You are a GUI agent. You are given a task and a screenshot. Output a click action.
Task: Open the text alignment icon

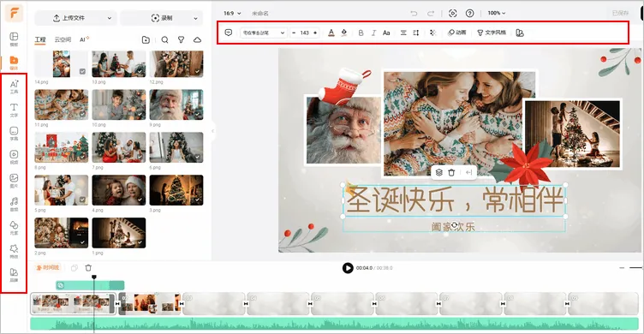(403, 33)
